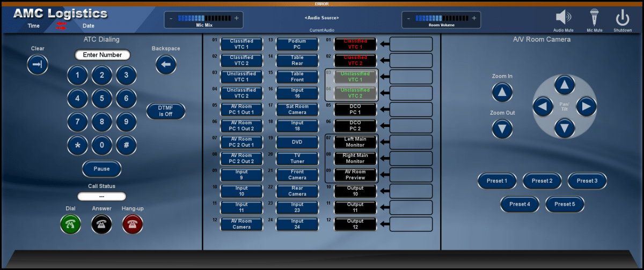644x270 pixels.
Task: Select input 15 Table Front
Action: (297, 77)
